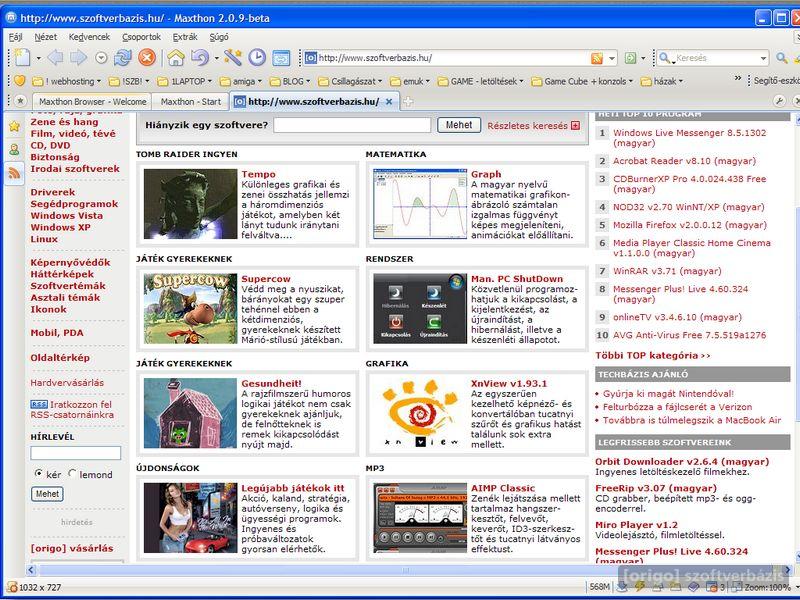Open the AIMP Classic thumbnail
Viewport: 800px width, 600px height.
pos(420,518)
